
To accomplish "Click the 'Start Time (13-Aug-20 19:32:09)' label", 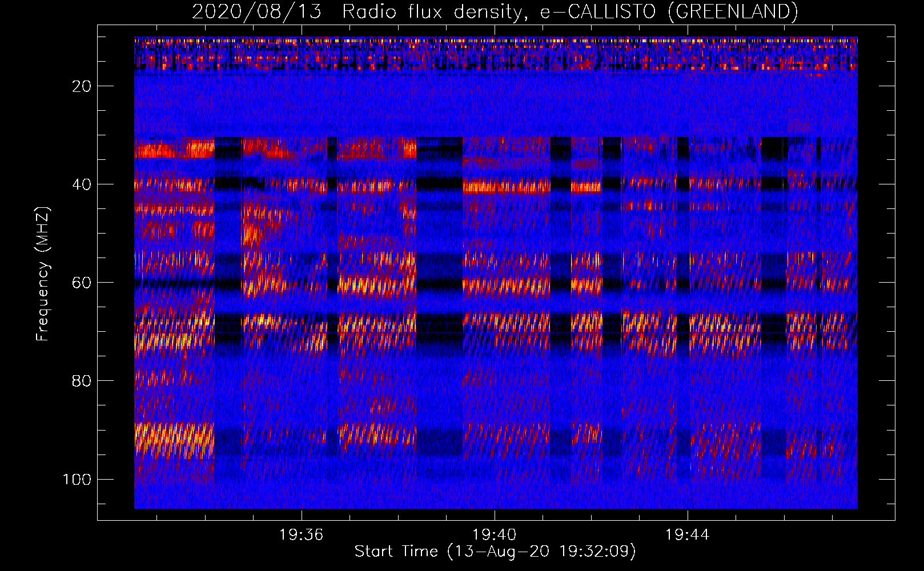I will coord(495,552).
